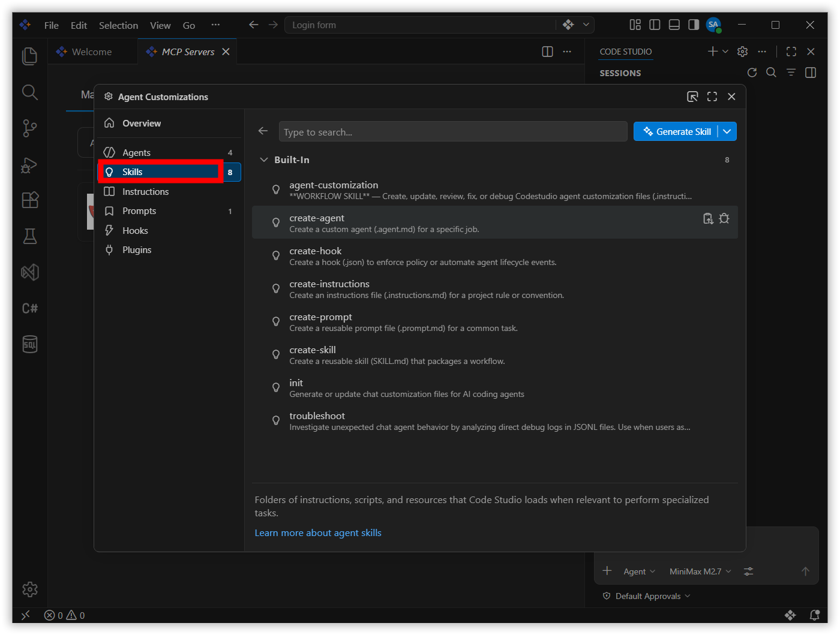
Task: Click the Type to search skills field
Action: coord(453,131)
